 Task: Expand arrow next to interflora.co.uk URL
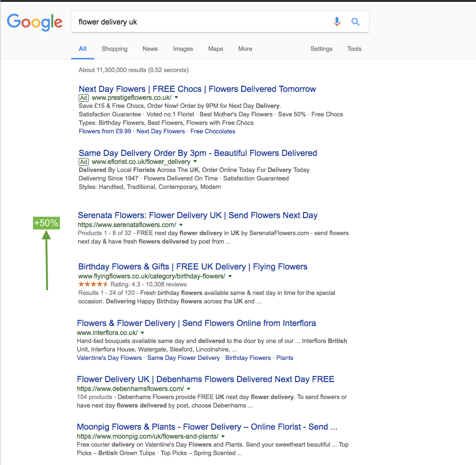142,333
